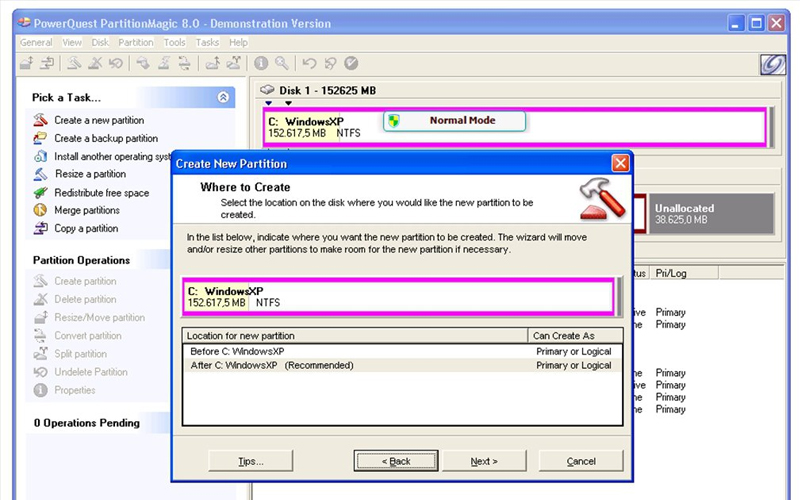800x500 pixels.
Task: Click the Discard all changes toolbar icon
Action: pyautogui.click(x=330, y=63)
